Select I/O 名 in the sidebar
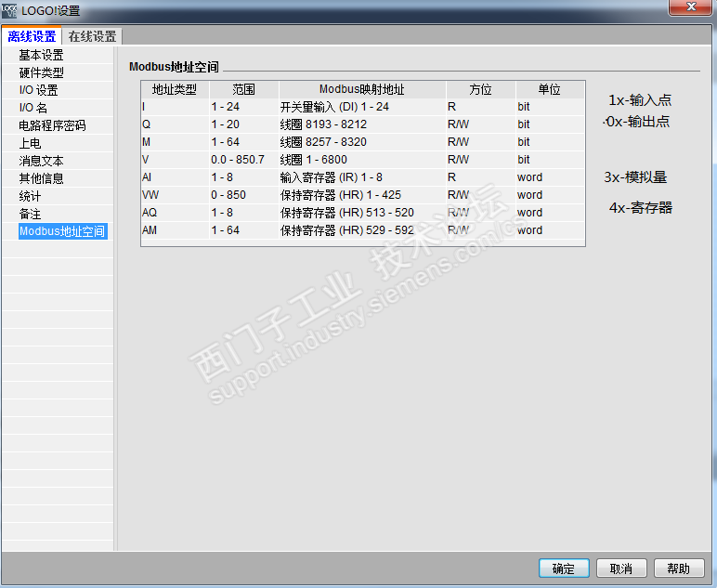The height and width of the screenshot is (588, 717). pyautogui.click(x=33, y=108)
